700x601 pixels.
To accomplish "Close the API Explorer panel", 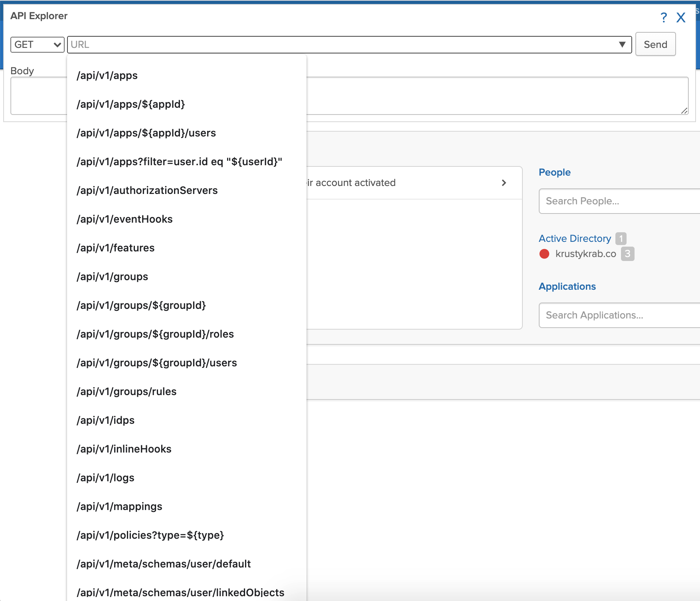I will point(681,18).
